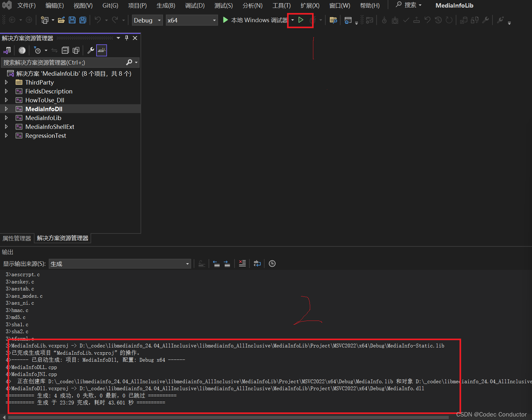Open the 工具(T) tools menu
Image resolution: width=532 pixels, height=420 pixels.
[281, 6]
